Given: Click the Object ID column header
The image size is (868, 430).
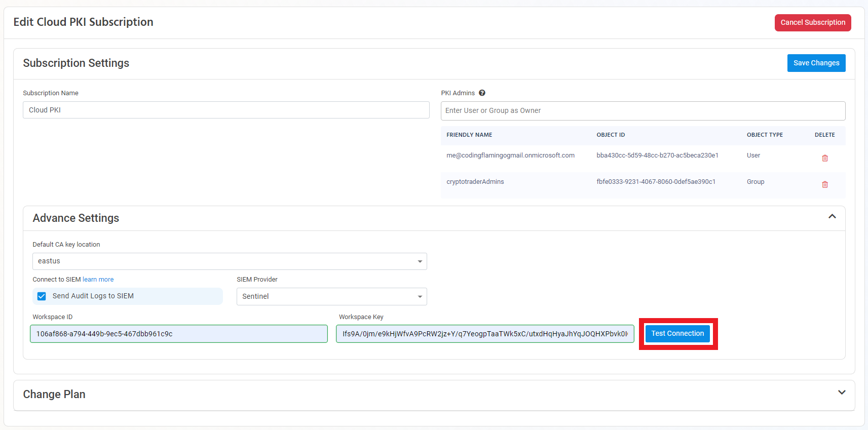Looking at the screenshot, I should [611, 135].
